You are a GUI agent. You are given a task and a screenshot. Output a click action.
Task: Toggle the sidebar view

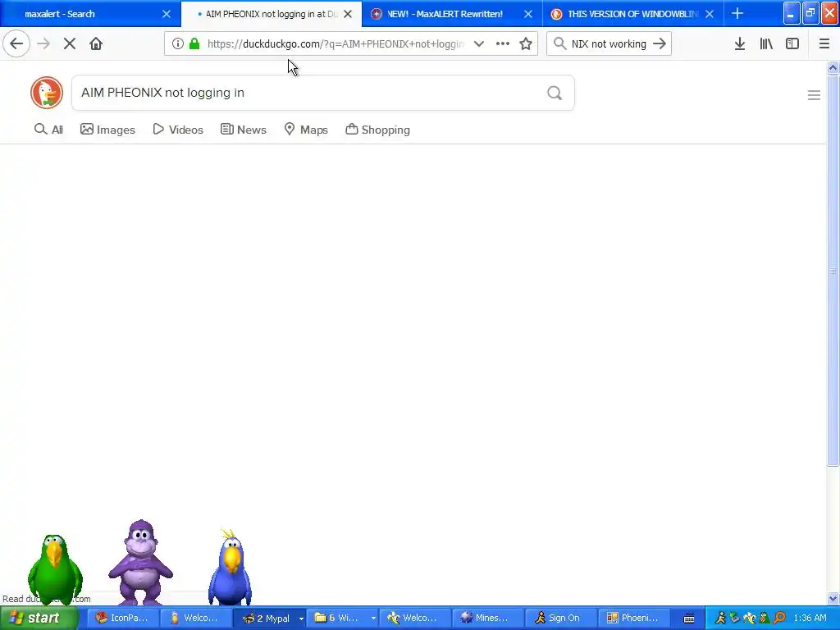pos(792,44)
